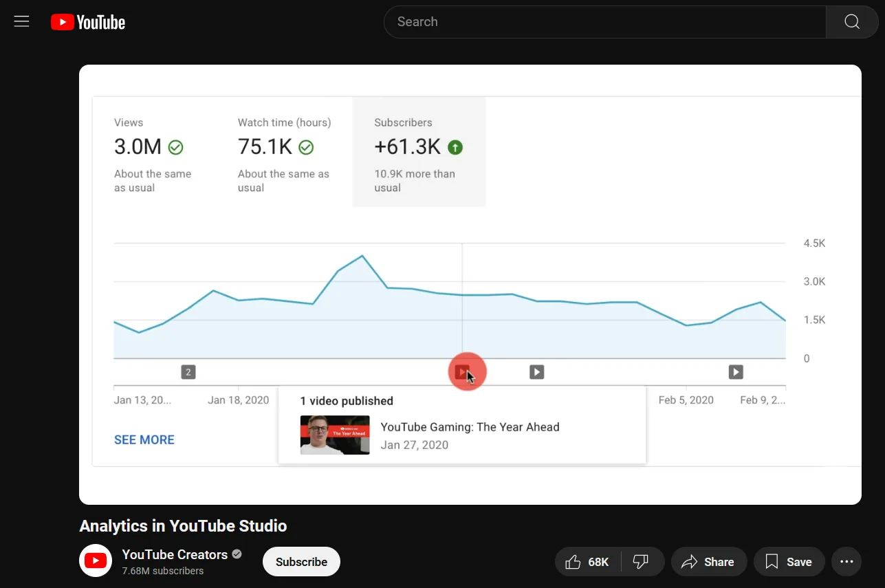Open the YouTube Gaming video thumbnail
The width and height of the screenshot is (885, 588).
tap(335, 435)
